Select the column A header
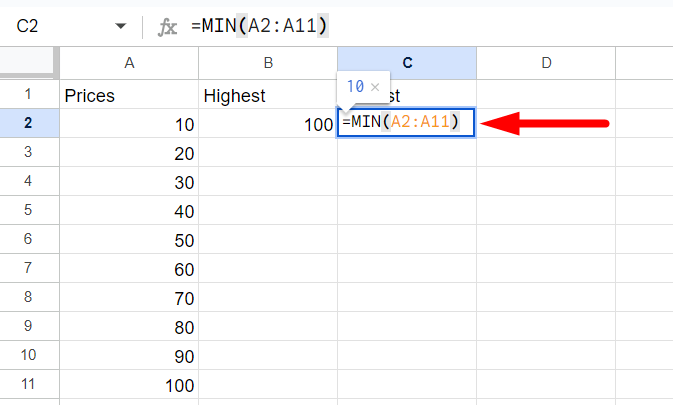 [129, 63]
